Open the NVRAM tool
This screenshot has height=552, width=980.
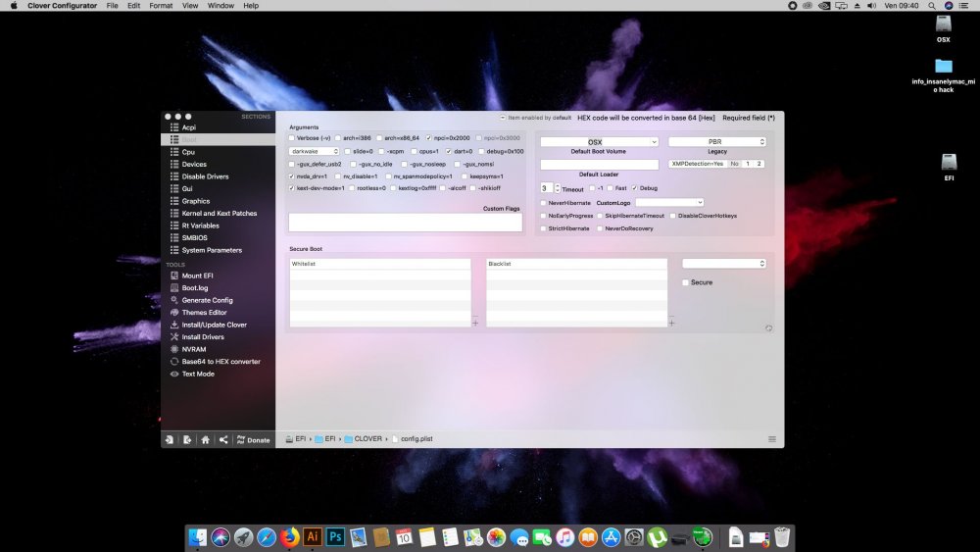click(x=194, y=349)
